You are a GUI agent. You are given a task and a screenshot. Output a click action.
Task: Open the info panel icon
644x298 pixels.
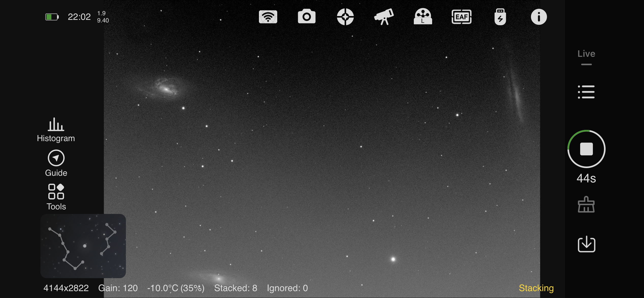click(x=539, y=17)
